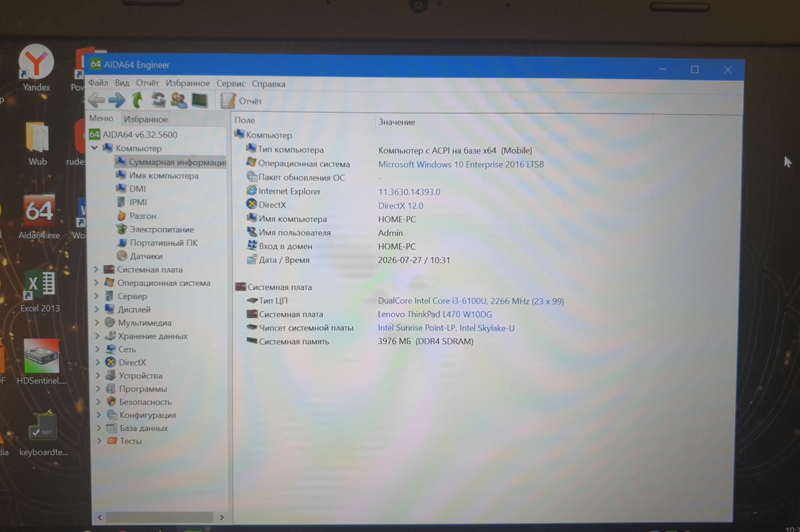800x532 pixels.
Task: Open the Файл menu
Action: coord(98,83)
